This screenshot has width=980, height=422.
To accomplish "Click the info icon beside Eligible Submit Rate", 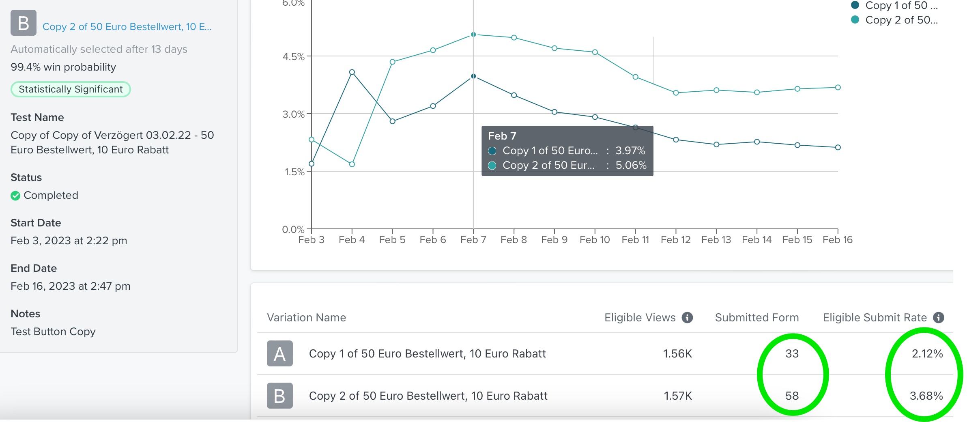I will [x=938, y=317].
